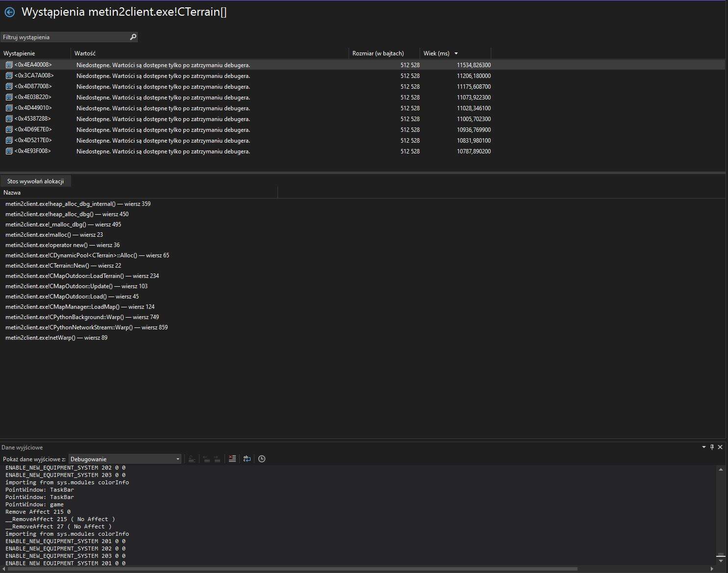The width and height of the screenshot is (728, 573).
Task: Select CMapOutdoor::LoadTerrain() frame
Action: click(x=82, y=276)
